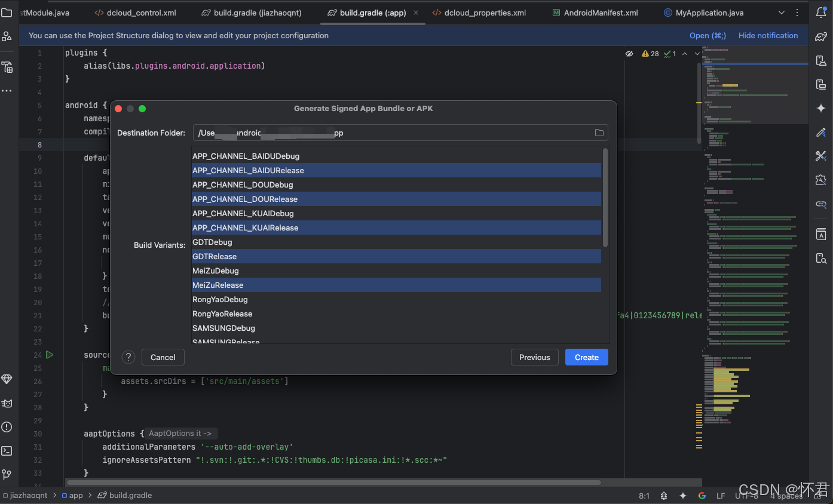Select APP_CHANNEL_KUAIRelease variant

point(396,228)
